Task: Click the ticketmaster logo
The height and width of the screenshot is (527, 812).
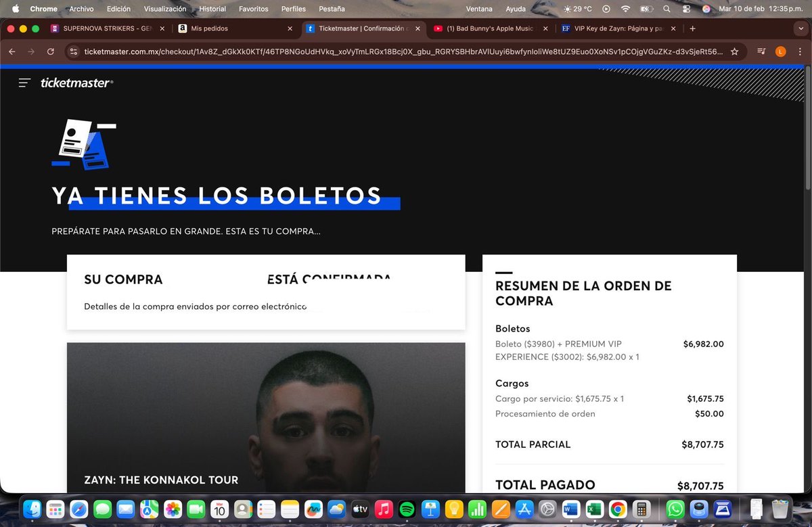Action: pyautogui.click(x=76, y=83)
